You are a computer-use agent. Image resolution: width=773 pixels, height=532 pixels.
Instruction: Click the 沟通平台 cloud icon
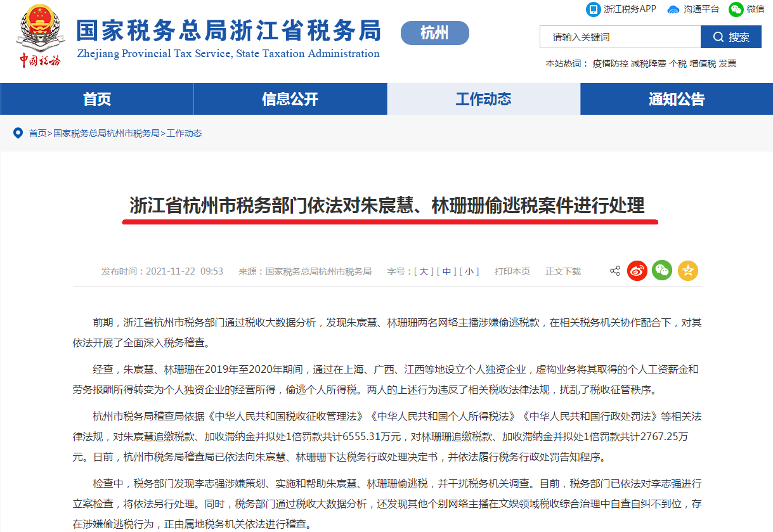[x=673, y=9]
